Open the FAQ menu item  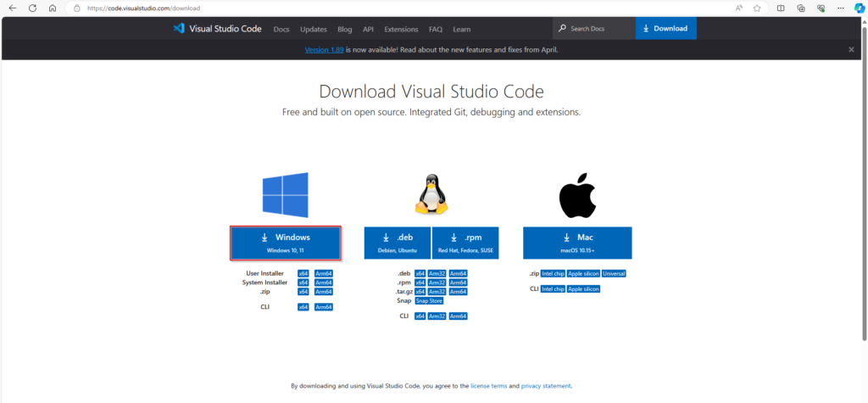[x=435, y=30]
